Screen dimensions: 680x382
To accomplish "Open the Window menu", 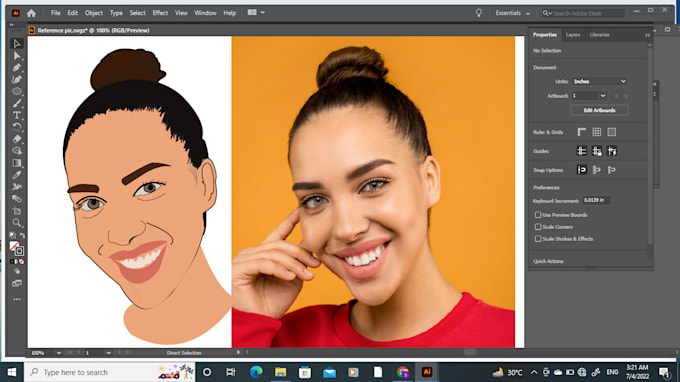I will 205,13.
